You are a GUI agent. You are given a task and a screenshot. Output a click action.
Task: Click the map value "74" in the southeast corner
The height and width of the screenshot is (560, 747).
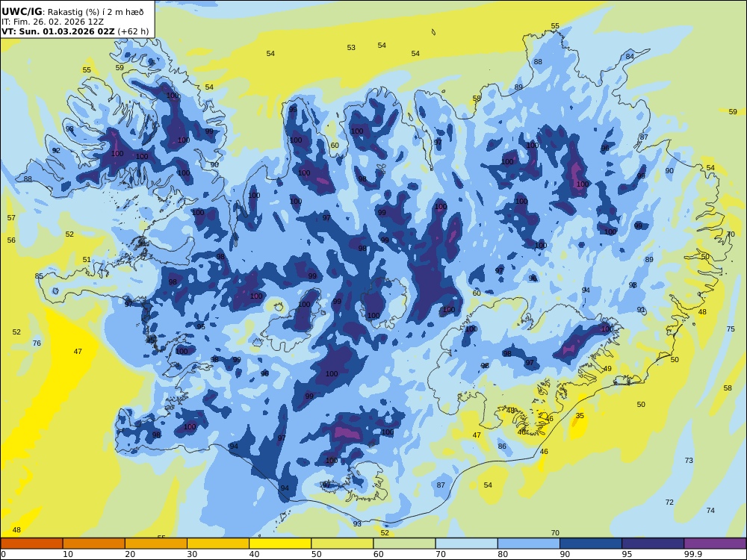pyautogui.click(x=710, y=510)
